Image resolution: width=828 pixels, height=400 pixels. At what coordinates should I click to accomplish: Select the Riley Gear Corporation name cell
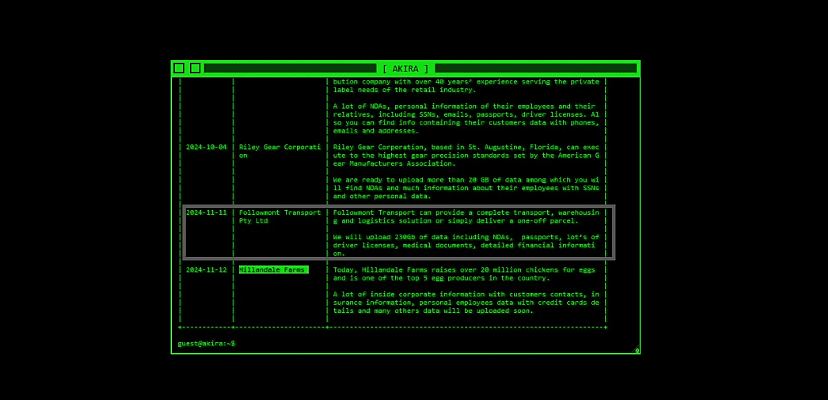click(280, 151)
